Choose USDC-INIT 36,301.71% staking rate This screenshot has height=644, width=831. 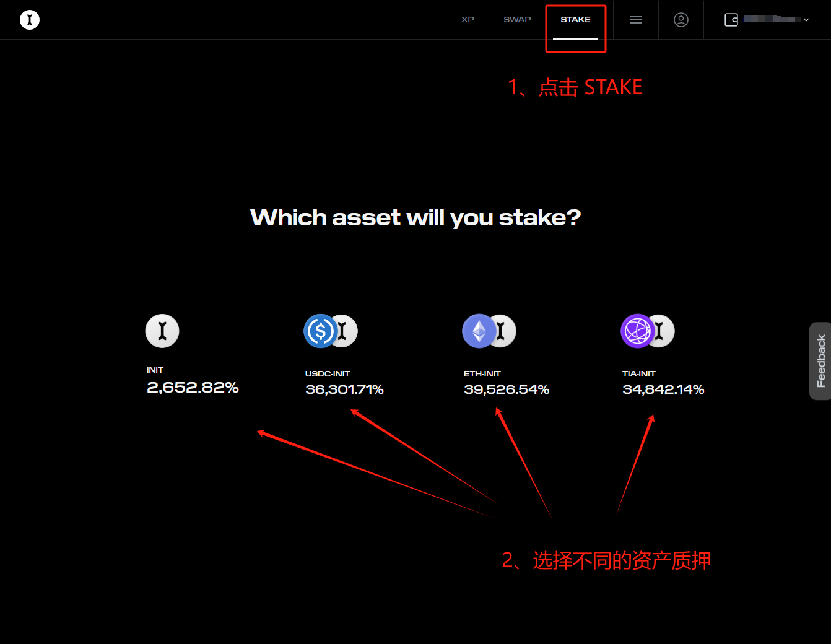pyautogui.click(x=344, y=389)
